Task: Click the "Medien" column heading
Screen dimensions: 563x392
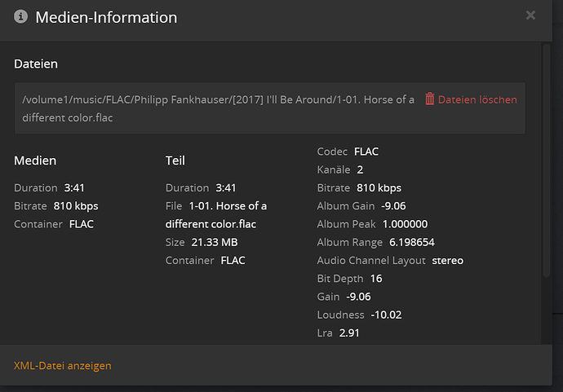Action: pyautogui.click(x=35, y=161)
